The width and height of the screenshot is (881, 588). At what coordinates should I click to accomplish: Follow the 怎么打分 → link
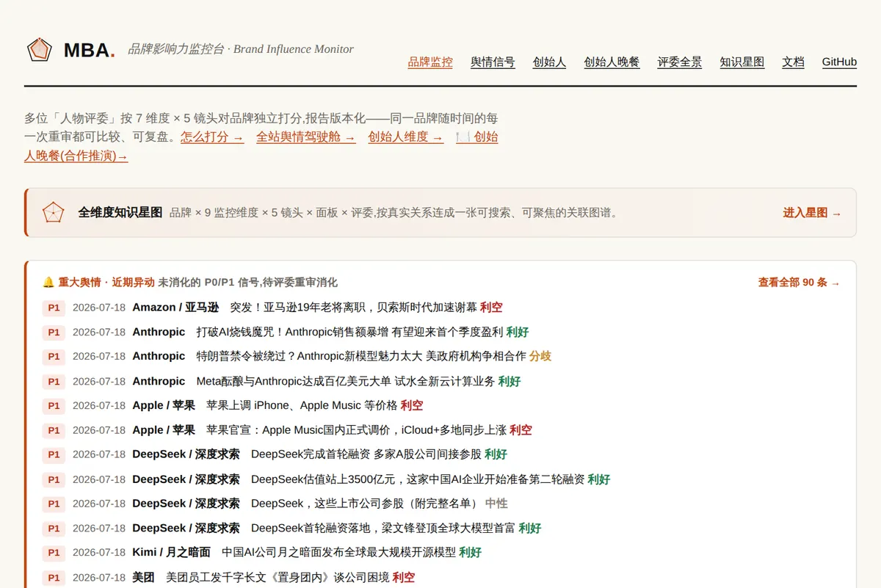212,137
